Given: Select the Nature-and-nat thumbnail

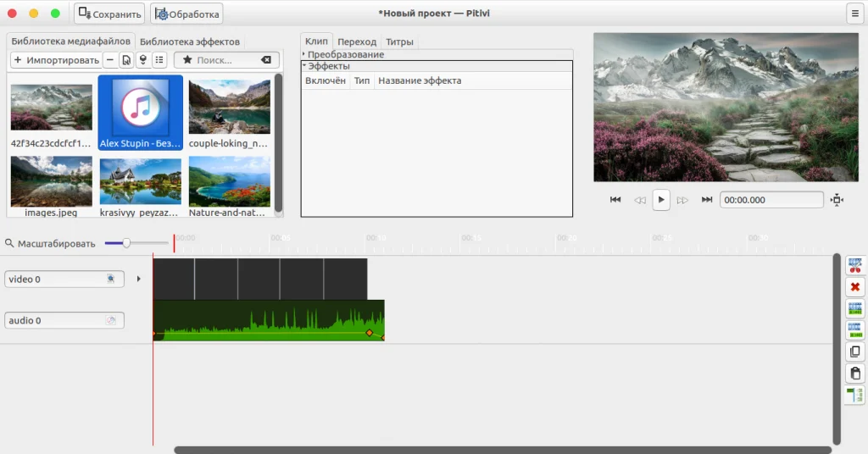Looking at the screenshot, I should click(229, 186).
